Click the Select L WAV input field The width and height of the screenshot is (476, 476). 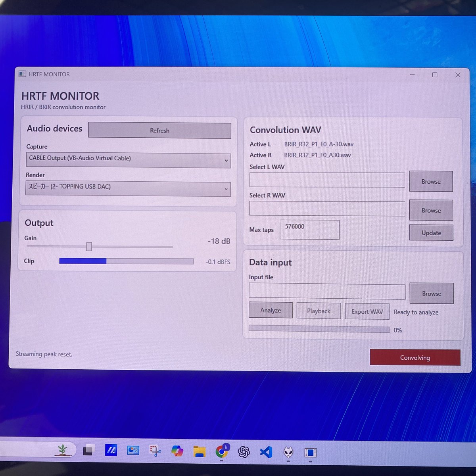(x=327, y=180)
